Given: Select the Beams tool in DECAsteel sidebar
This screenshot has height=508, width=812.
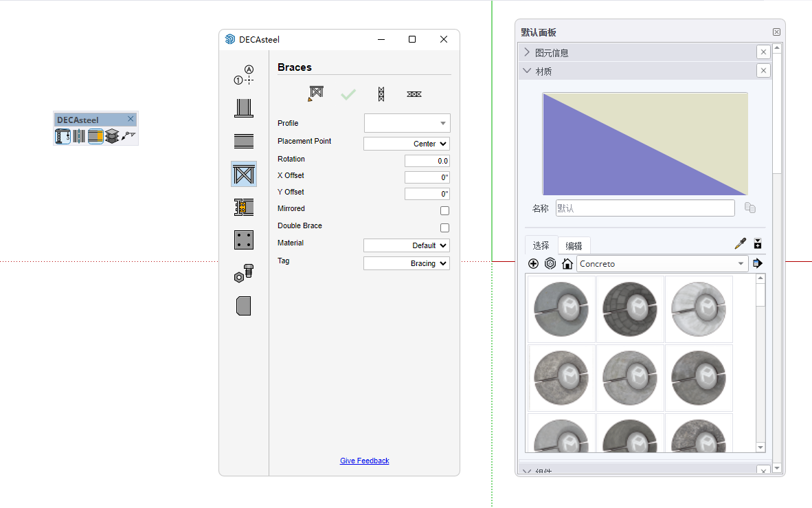Looking at the screenshot, I should [x=244, y=141].
